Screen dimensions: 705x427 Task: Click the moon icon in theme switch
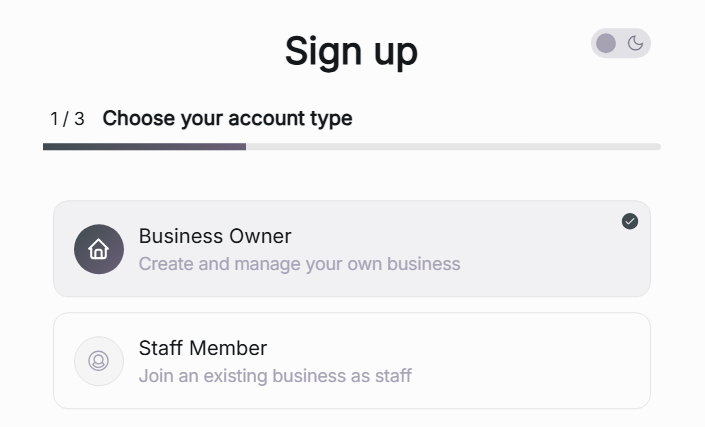coord(636,43)
